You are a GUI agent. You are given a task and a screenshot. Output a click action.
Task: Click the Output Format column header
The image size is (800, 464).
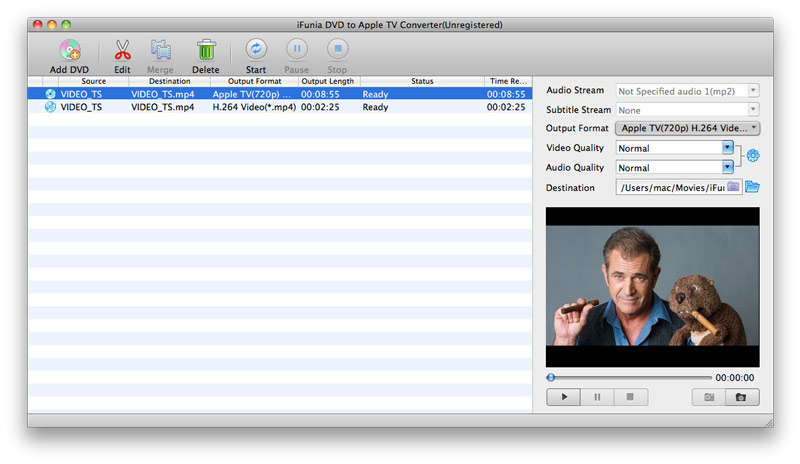(254, 81)
